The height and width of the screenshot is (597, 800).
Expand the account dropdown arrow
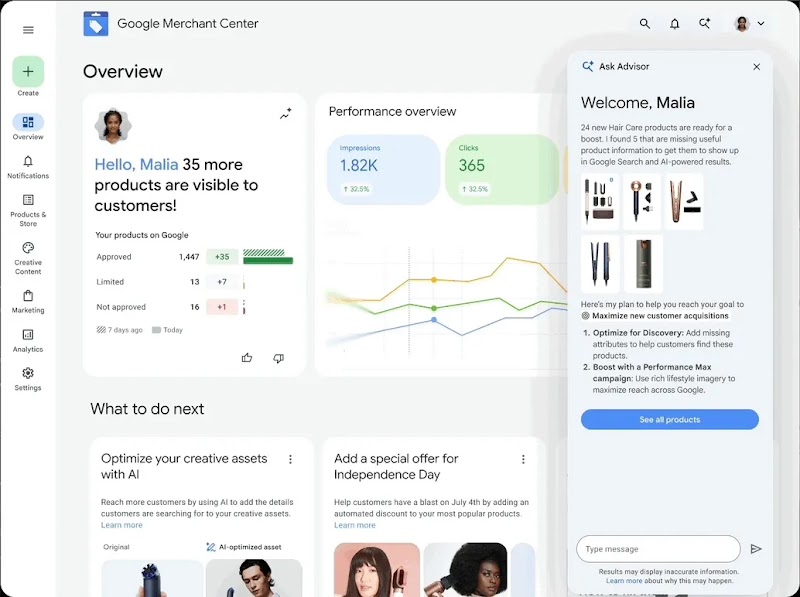pos(761,23)
